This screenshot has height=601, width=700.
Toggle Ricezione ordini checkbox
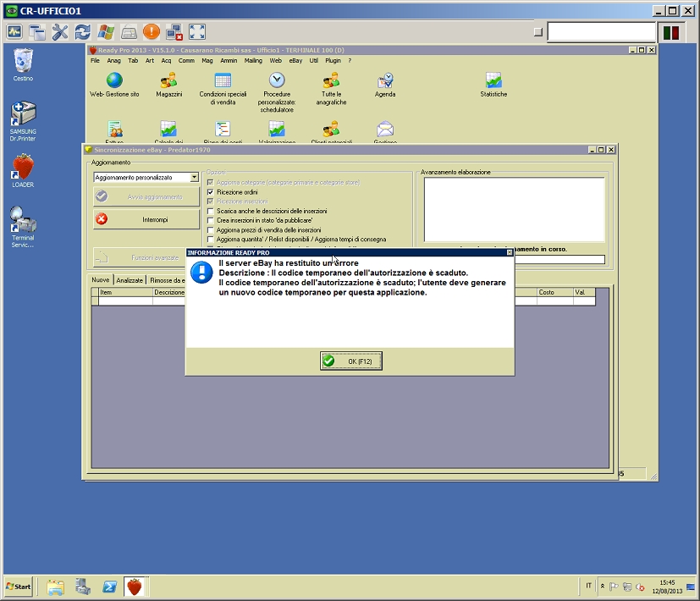click(210, 192)
